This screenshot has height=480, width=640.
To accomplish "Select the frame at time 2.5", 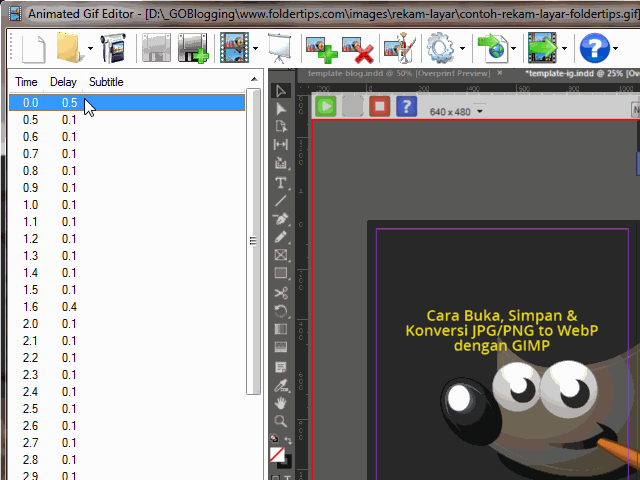I will (127, 409).
